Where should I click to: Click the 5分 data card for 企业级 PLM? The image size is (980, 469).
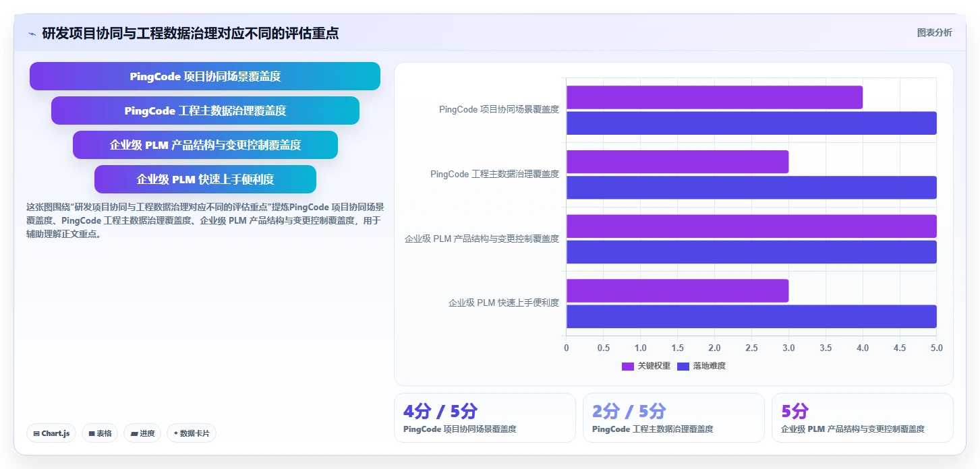tap(863, 418)
